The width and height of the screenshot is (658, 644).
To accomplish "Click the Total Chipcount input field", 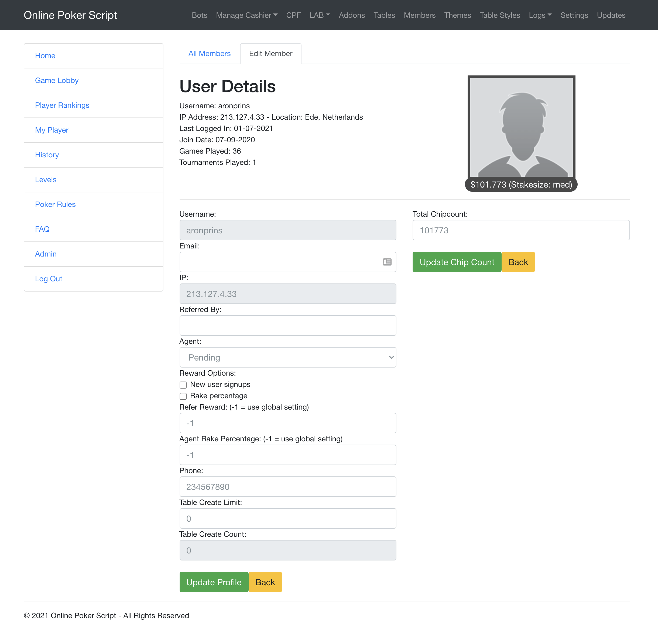I will [x=521, y=230].
